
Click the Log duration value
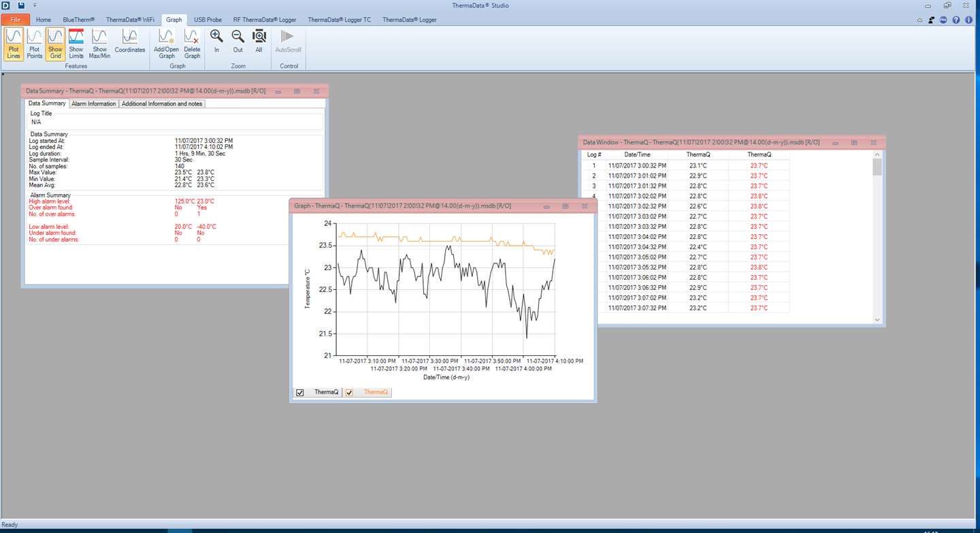(200, 153)
